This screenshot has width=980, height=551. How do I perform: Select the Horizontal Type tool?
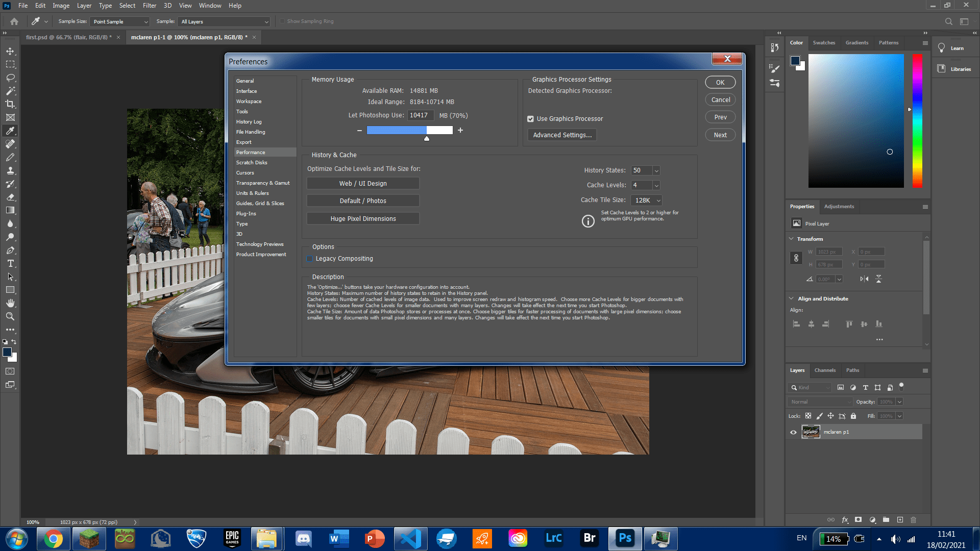tap(10, 264)
